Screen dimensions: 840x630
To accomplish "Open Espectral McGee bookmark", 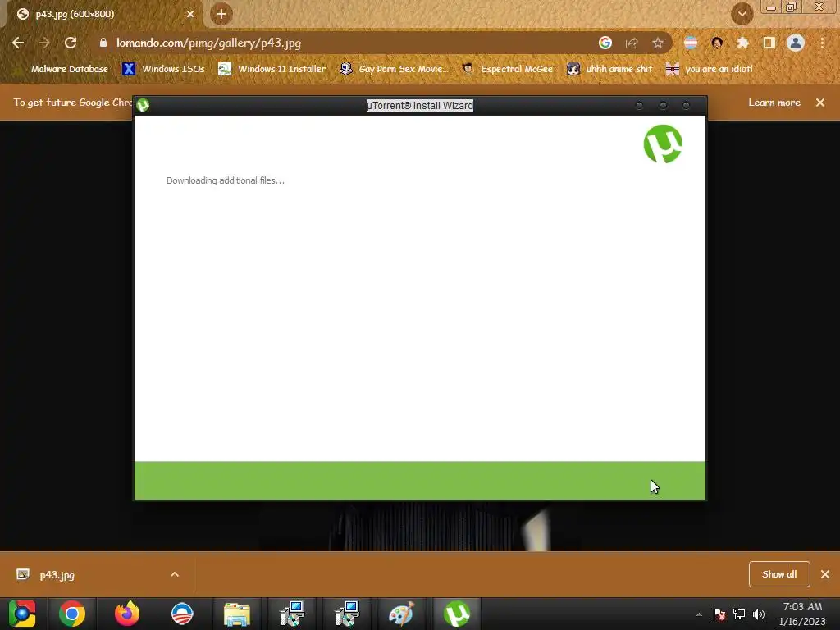I will pos(507,69).
